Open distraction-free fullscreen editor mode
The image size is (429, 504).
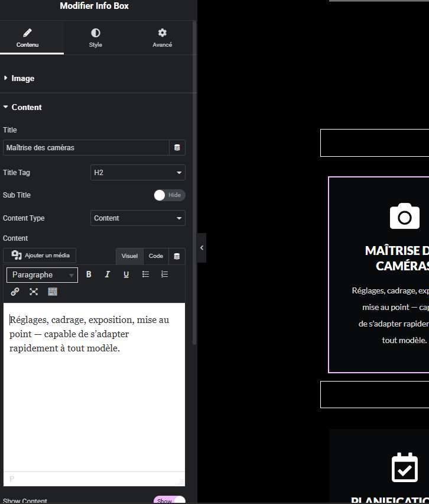[x=34, y=292]
